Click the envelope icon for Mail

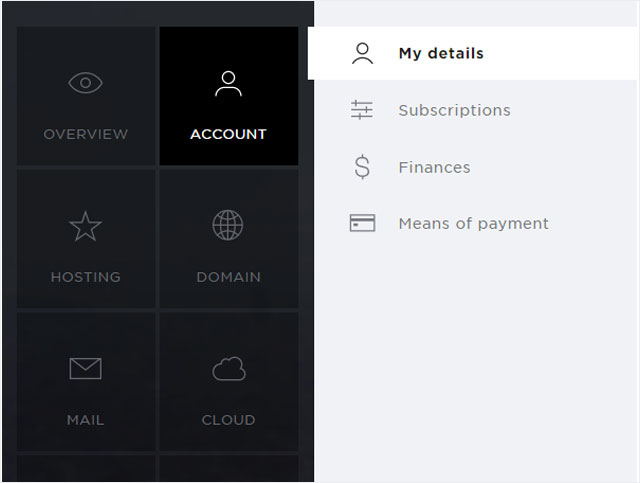85,368
